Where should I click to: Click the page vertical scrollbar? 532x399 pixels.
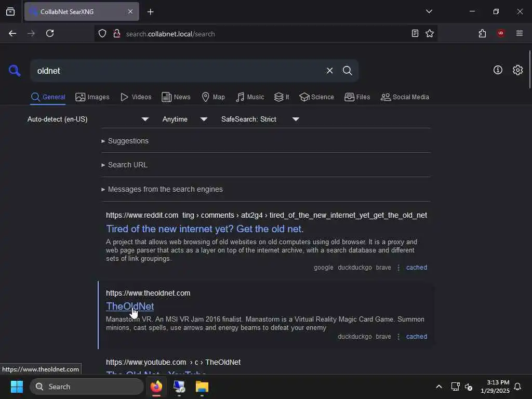(x=529, y=70)
